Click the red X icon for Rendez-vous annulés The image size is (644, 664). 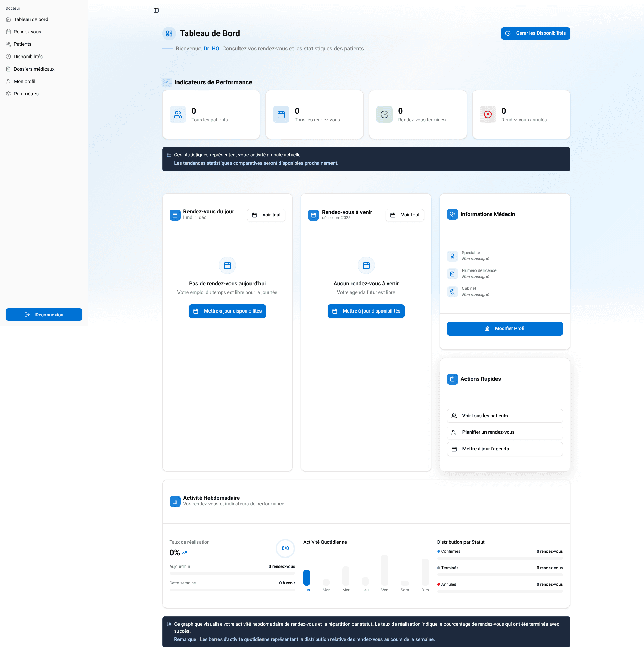488,114
